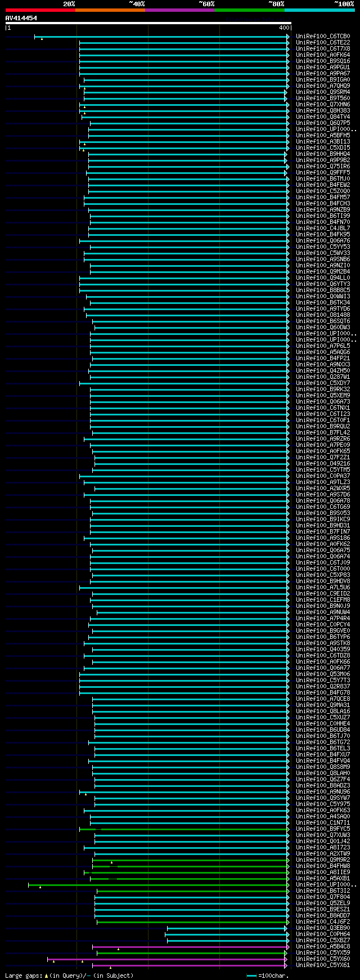Select hit UniRef100_C0PH64
Image resolution: width=360 pixels, height=980 pixels.
[323, 934]
